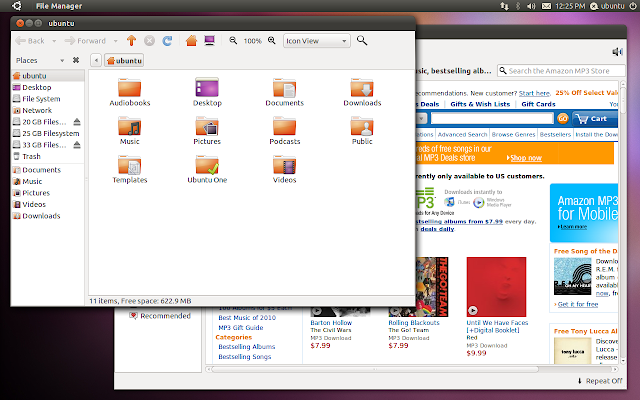Viewport: 640px width, 400px height.
Task: Go up to the parent folder
Action: (x=131, y=40)
